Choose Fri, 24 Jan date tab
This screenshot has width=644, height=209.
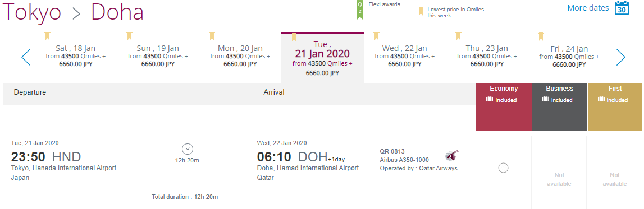click(569, 56)
